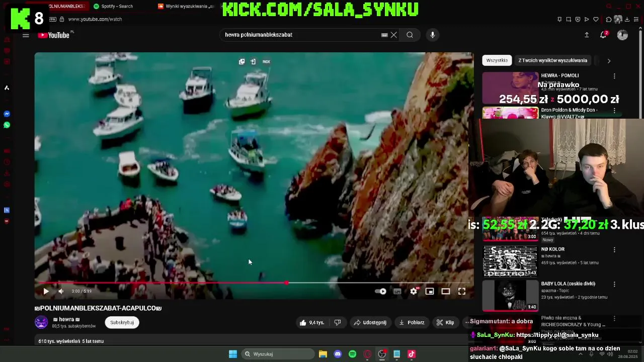Open the on-screen keyboard icon in search
This screenshot has height=362, width=644.
[x=384, y=35]
